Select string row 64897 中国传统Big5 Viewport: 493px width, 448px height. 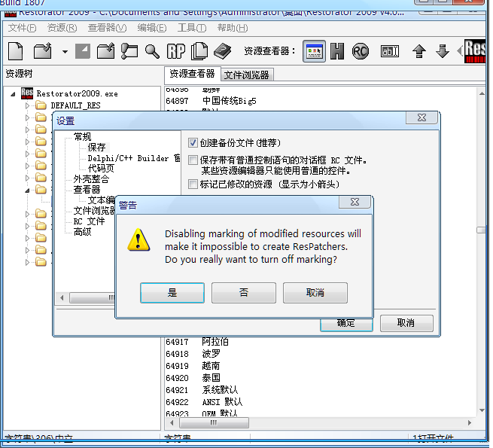[x=211, y=101]
